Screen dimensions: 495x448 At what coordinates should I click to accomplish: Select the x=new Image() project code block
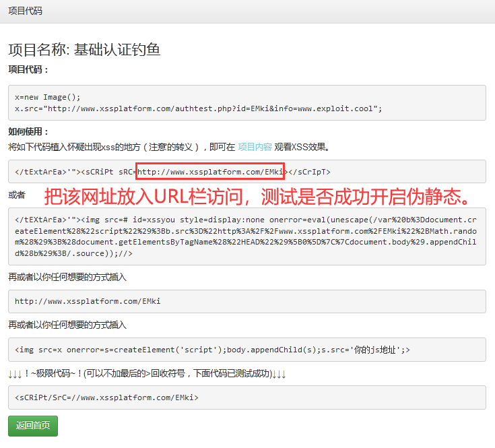pyautogui.click(x=247, y=102)
